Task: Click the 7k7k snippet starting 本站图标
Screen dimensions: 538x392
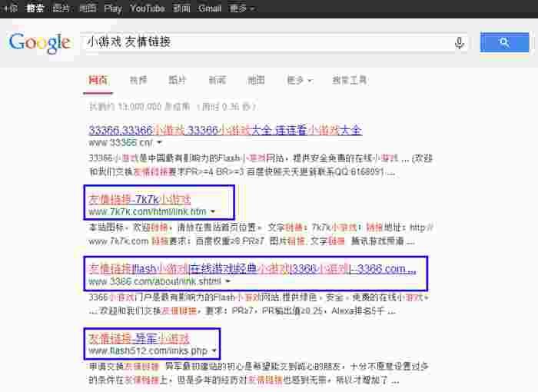Action: [261, 234]
